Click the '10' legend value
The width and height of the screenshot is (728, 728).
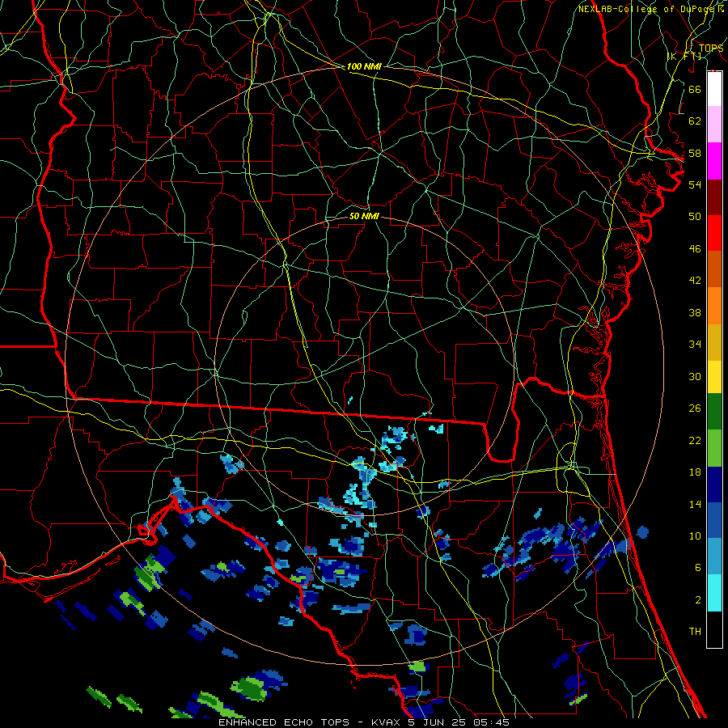pyautogui.click(x=695, y=536)
